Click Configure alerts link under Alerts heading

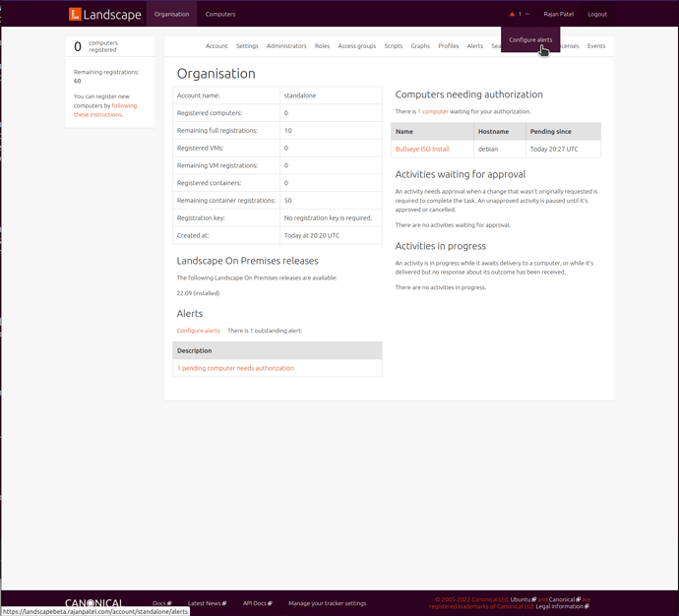198,331
